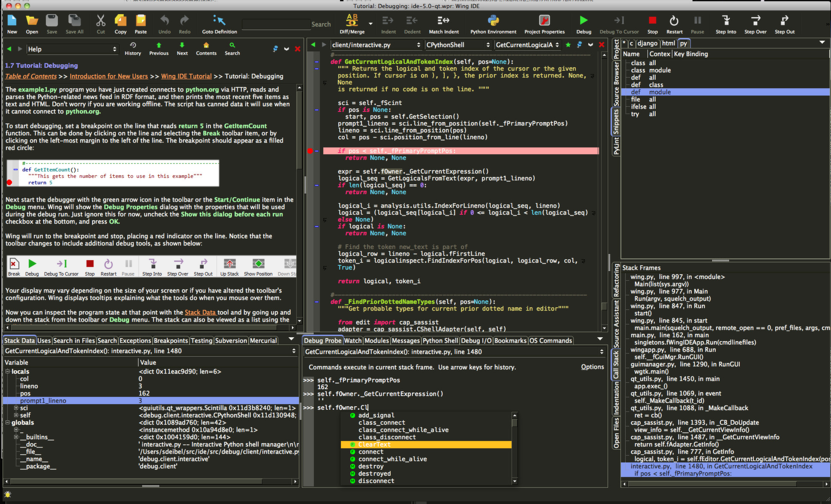
Task: Stop the debug session with red square
Action: [x=652, y=20]
